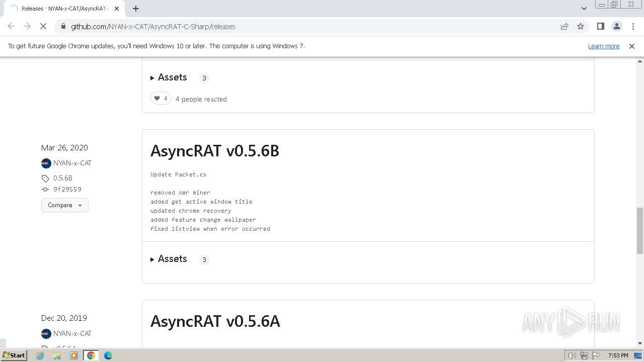Open NYAN-x-CAT avatar for Dec 20 release
The width and height of the screenshot is (644, 362).
click(46, 334)
